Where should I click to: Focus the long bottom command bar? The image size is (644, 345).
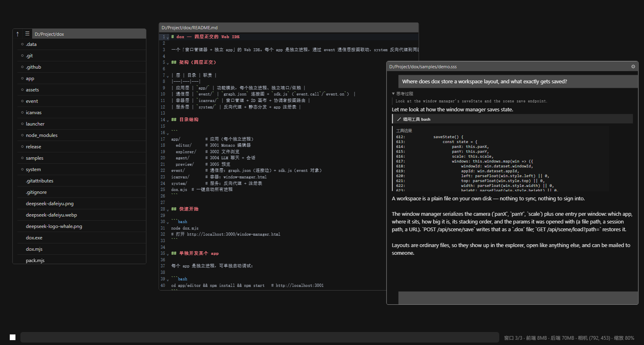point(260,337)
